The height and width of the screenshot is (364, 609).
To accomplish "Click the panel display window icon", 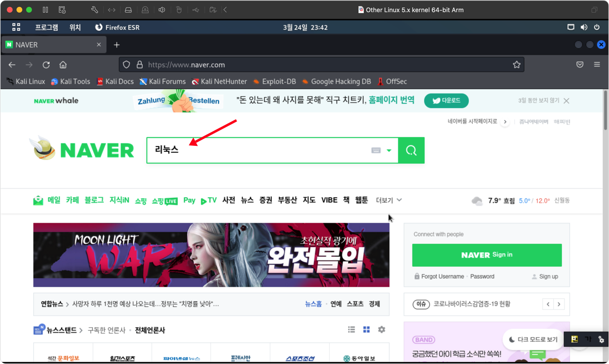I will tap(571, 27).
